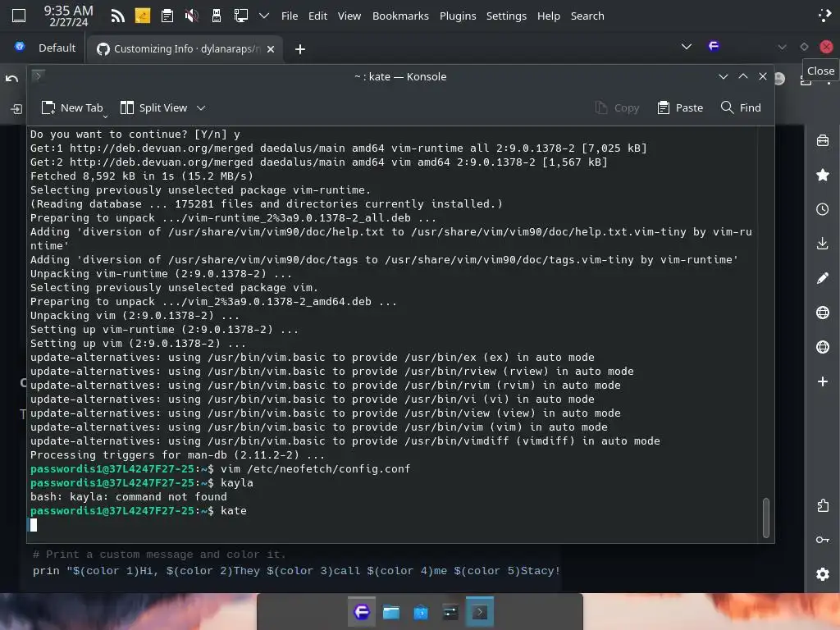Click the Konsole terminal scrollbar handle
The width and height of the screenshot is (840, 630).
coord(765,518)
